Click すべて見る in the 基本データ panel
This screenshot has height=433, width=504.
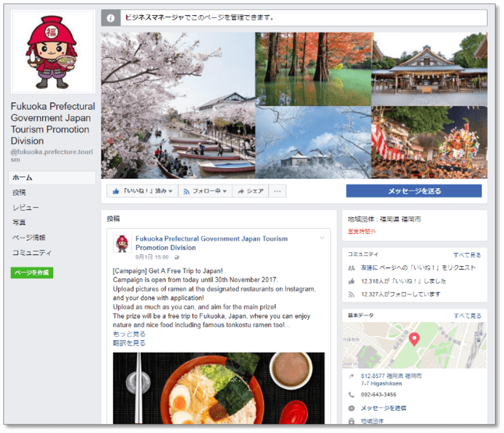tap(467, 316)
